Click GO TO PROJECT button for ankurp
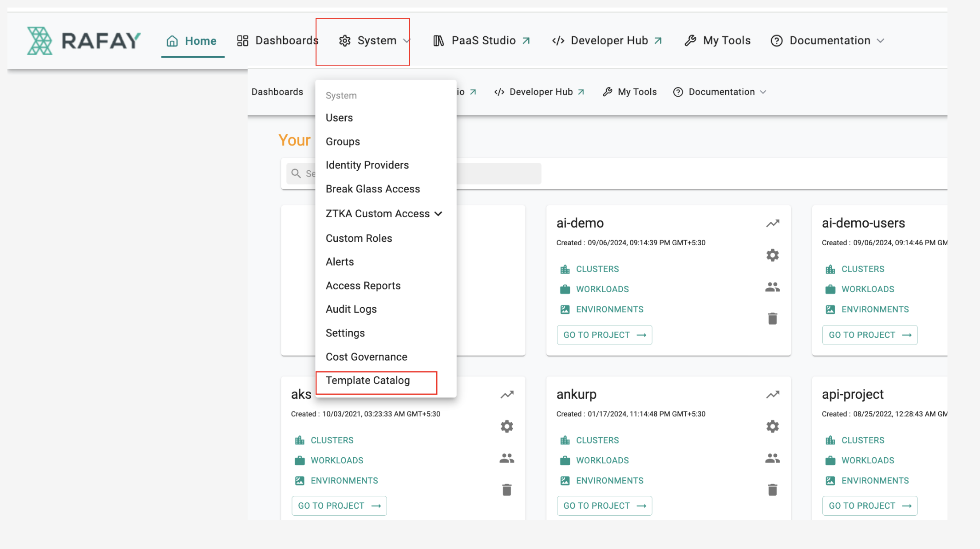 coord(604,505)
